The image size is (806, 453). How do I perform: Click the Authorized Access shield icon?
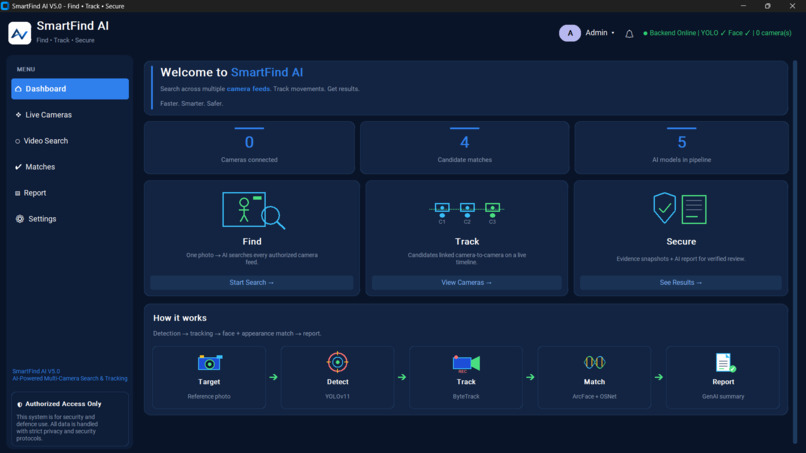coord(20,404)
